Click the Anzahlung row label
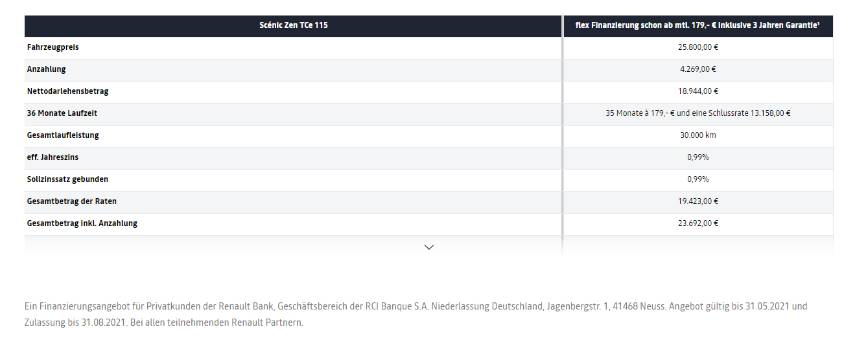Image resolution: width=868 pixels, height=338 pixels. pyautogui.click(x=47, y=69)
